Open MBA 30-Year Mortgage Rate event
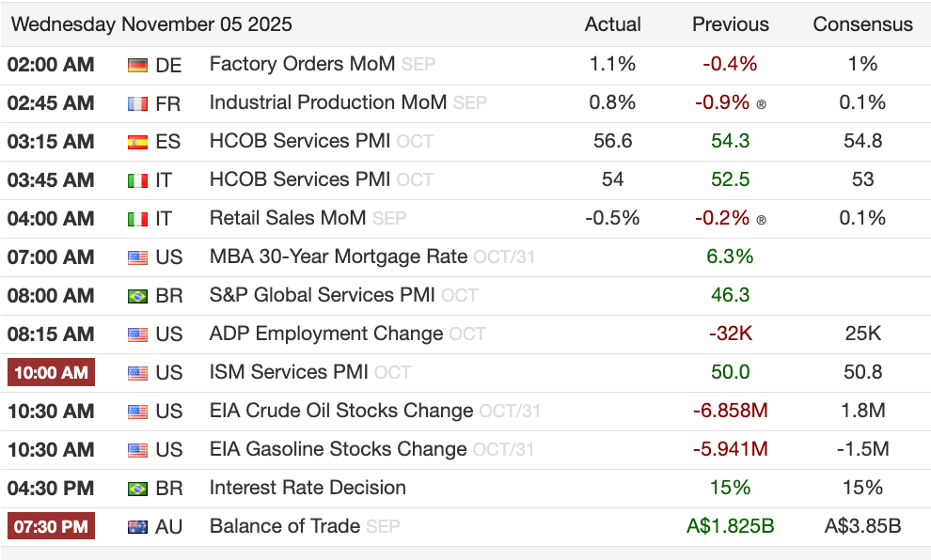 [338, 257]
